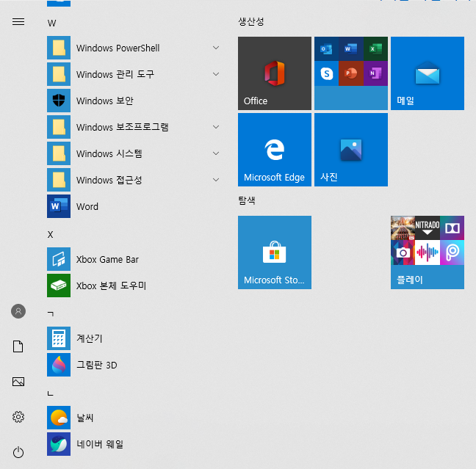Click the ㄴ letter index header
Viewport: 476px width, 469px height.
coord(51,393)
